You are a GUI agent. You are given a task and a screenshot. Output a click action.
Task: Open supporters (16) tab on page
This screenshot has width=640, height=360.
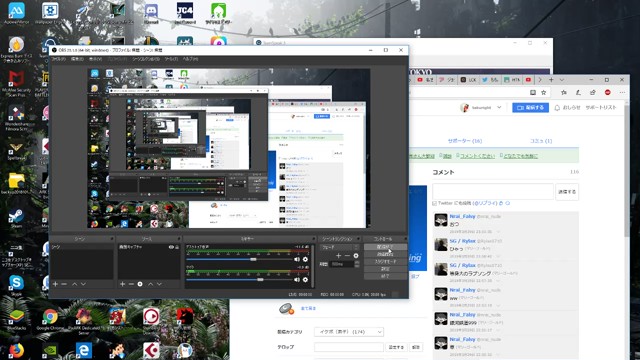coord(464,141)
